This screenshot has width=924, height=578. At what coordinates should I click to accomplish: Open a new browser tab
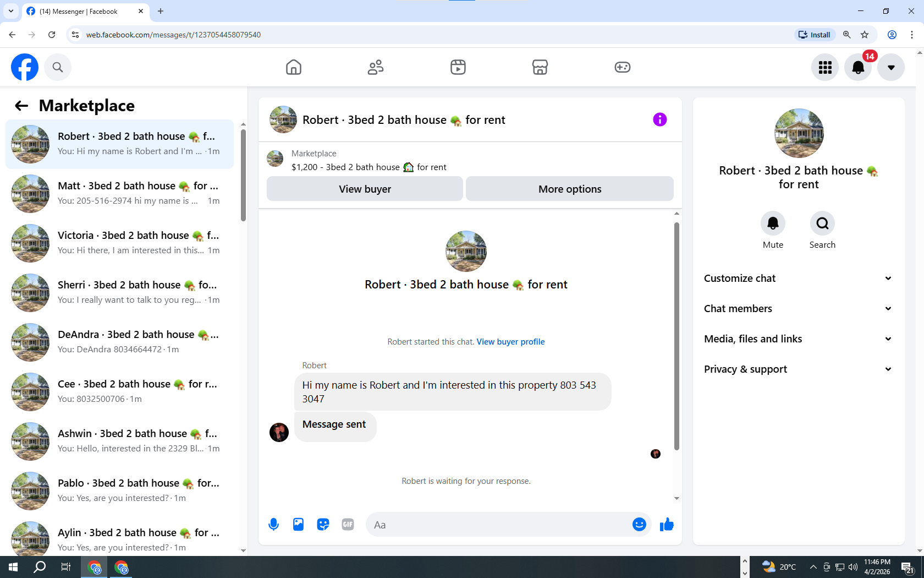click(x=161, y=11)
